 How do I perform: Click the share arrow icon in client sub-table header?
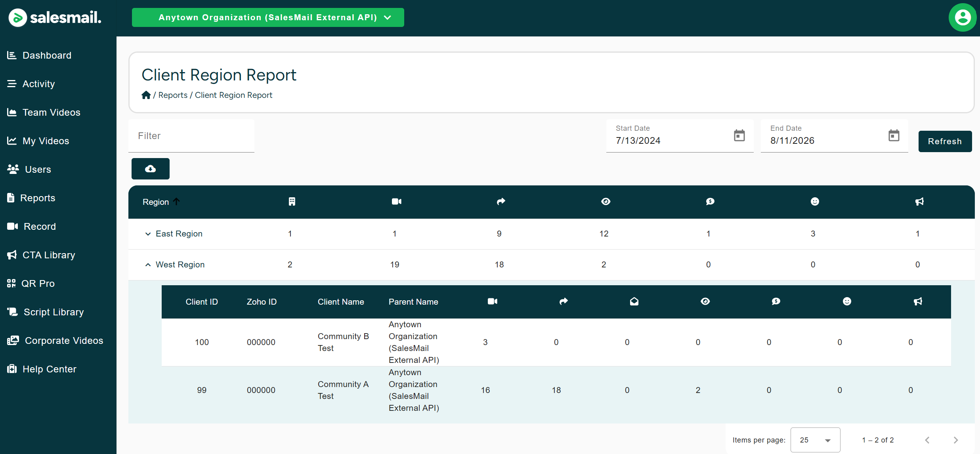(x=564, y=301)
